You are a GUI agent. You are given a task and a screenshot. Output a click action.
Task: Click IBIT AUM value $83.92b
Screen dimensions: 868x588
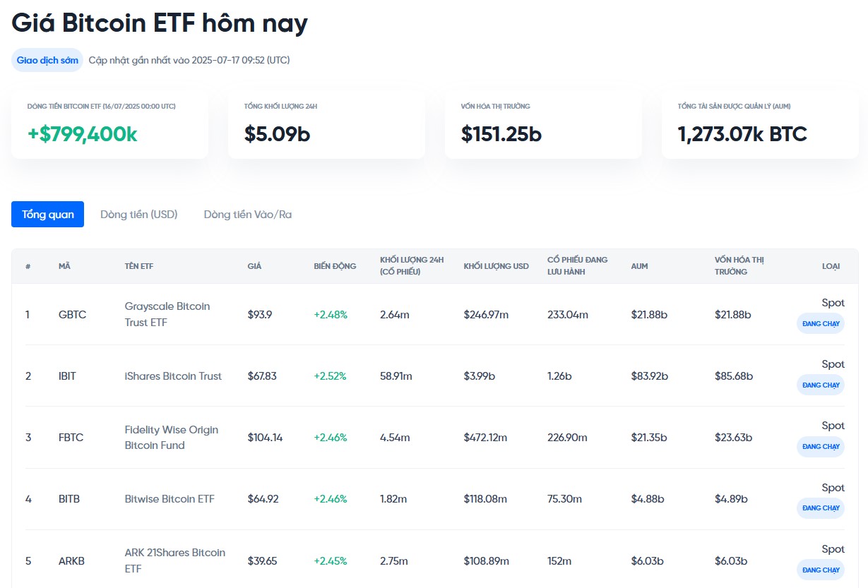click(649, 376)
